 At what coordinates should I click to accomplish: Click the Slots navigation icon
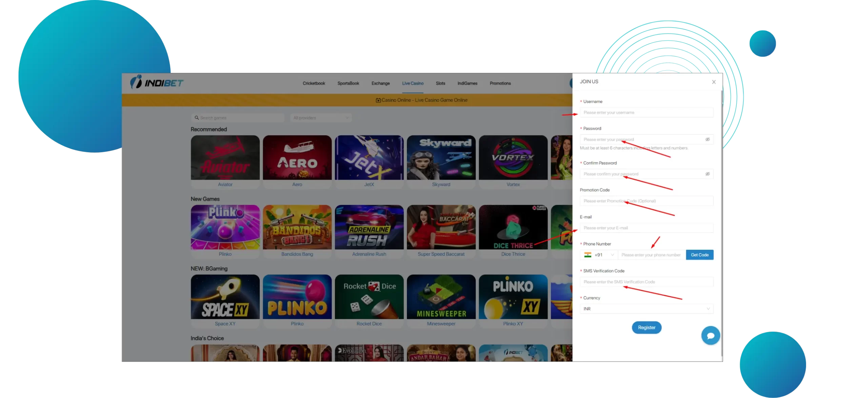pyautogui.click(x=440, y=83)
